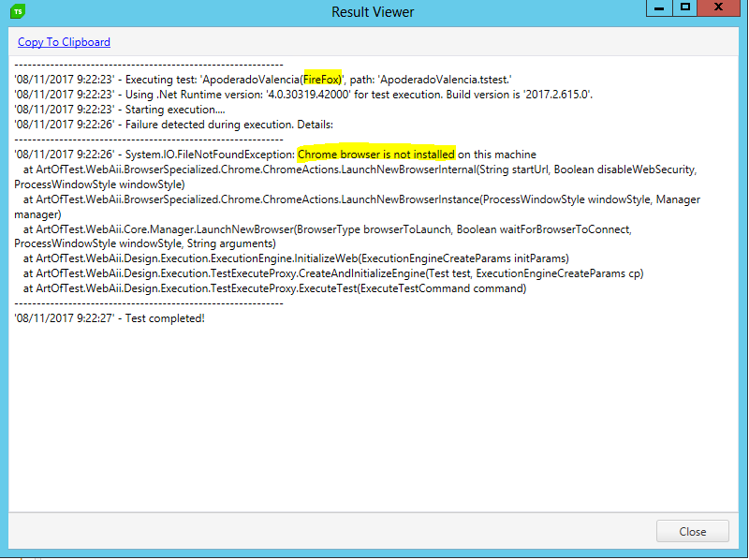Click the red X window close button
Screen dimensions: 749x560
tap(718, 8)
